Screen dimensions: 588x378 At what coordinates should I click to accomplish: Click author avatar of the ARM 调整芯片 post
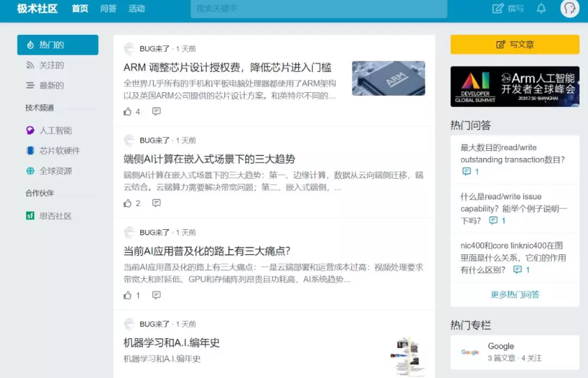click(x=129, y=49)
